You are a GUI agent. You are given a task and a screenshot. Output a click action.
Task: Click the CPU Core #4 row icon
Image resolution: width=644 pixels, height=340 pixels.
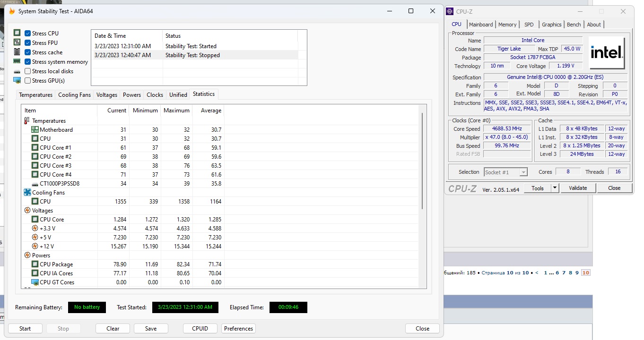[35, 174]
